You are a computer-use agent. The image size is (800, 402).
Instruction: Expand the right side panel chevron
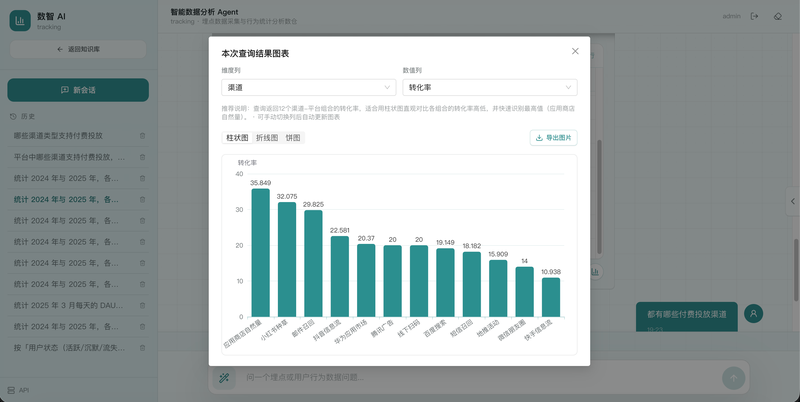(793, 202)
